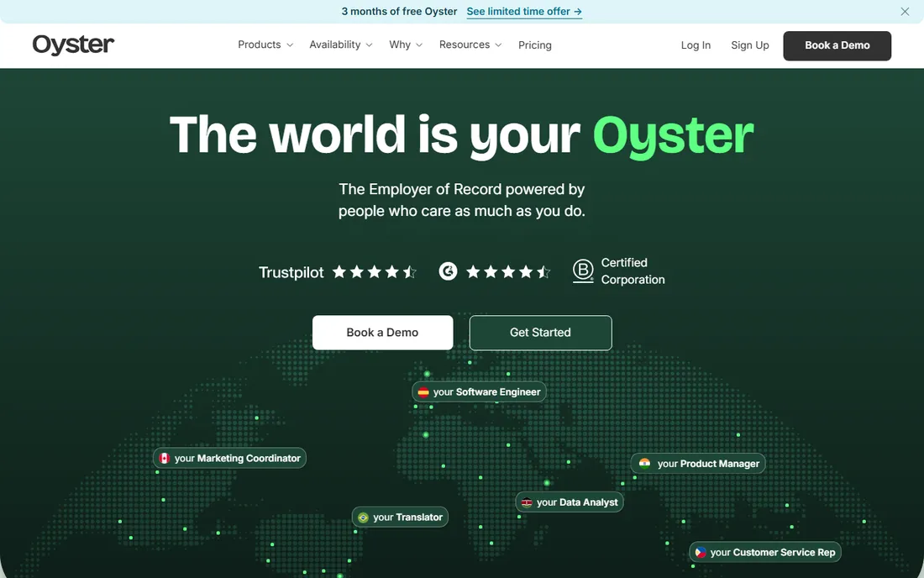Click the Get Started button

pyautogui.click(x=540, y=333)
